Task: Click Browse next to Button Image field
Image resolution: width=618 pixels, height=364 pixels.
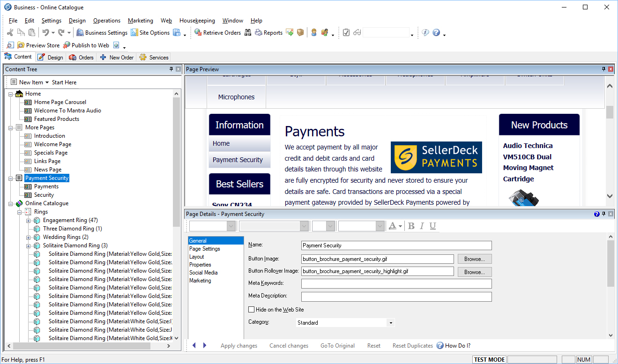Action: [x=474, y=259]
